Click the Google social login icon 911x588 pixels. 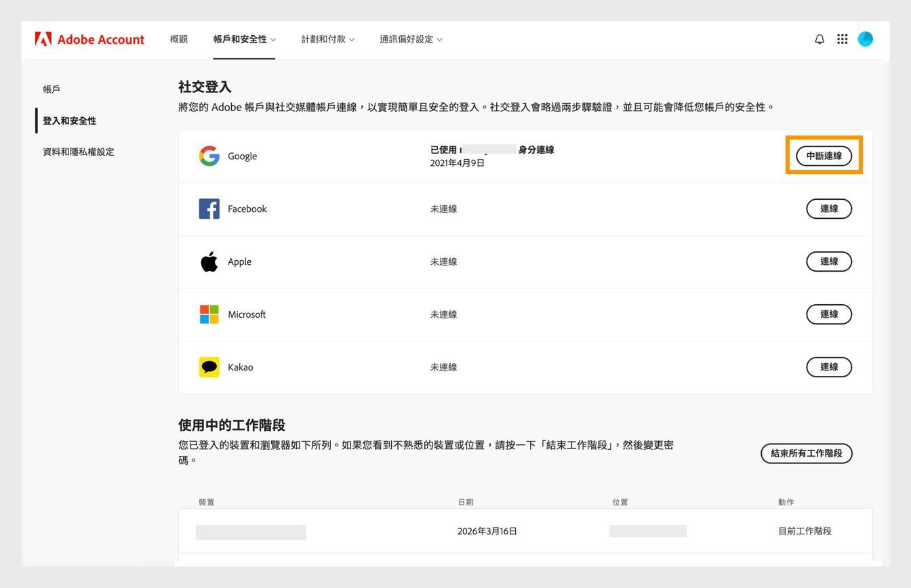click(x=209, y=156)
